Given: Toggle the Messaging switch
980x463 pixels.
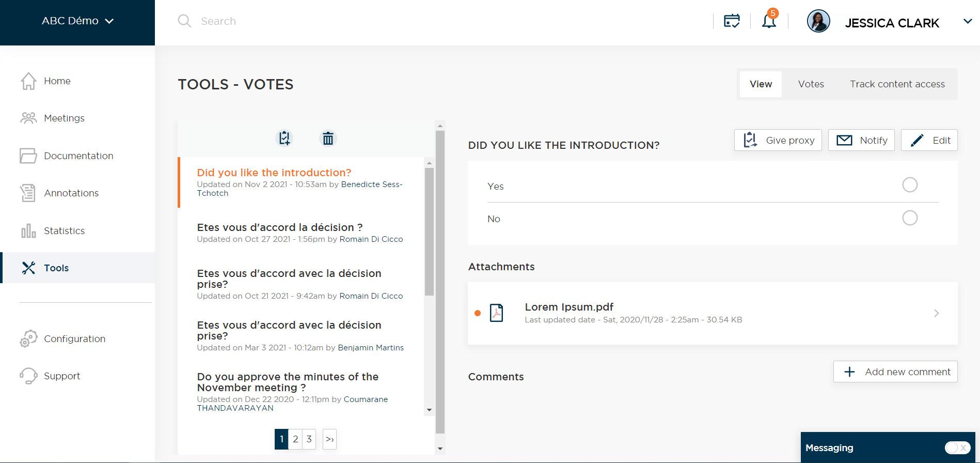Looking at the screenshot, I should point(958,447).
